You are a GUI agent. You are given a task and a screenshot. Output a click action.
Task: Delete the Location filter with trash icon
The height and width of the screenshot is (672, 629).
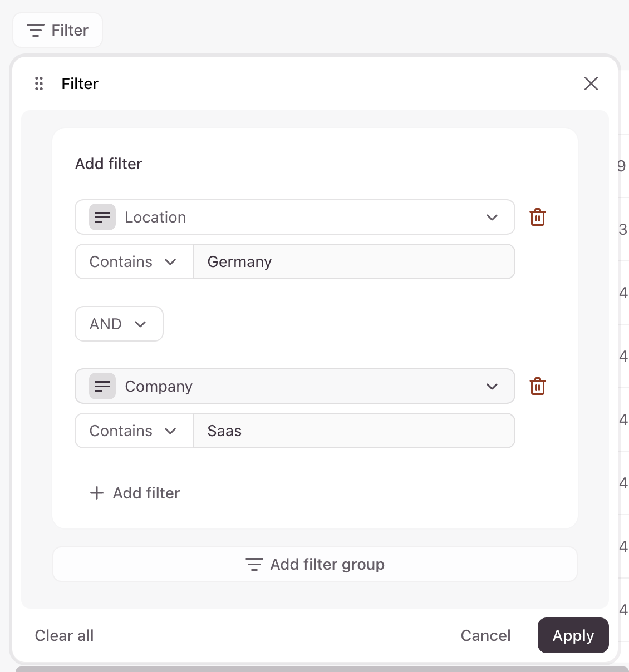537,217
